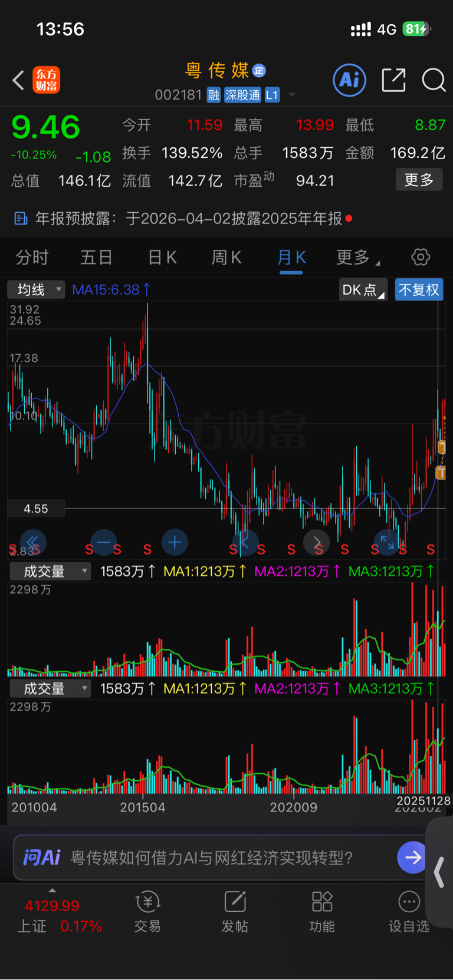The width and height of the screenshot is (453, 980).
Task: Expand chart to fullscreen landscape
Action: [387, 542]
